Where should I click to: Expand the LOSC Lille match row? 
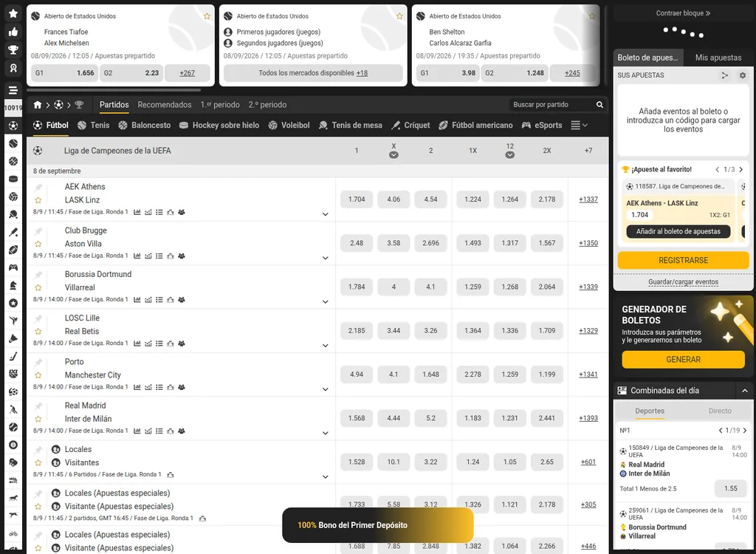coord(326,346)
